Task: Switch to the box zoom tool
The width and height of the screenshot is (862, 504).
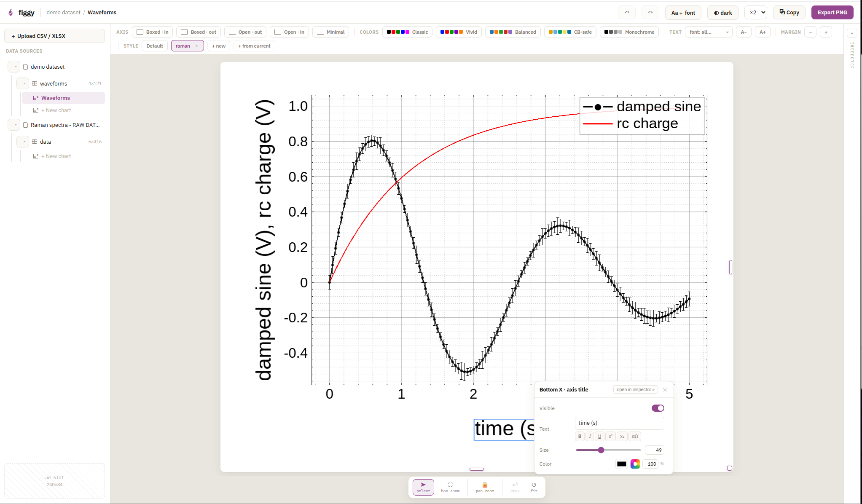Action: 450,487
